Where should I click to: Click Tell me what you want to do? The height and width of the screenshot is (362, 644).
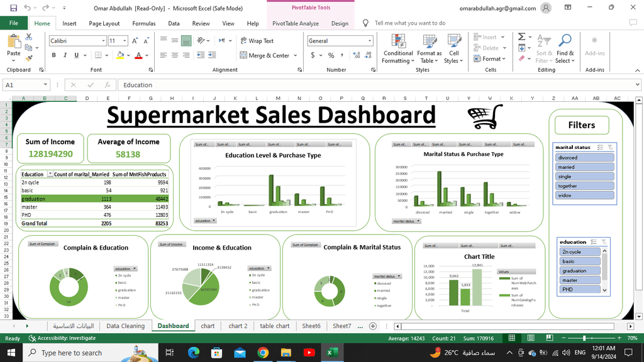pyautogui.click(x=409, y=23)
